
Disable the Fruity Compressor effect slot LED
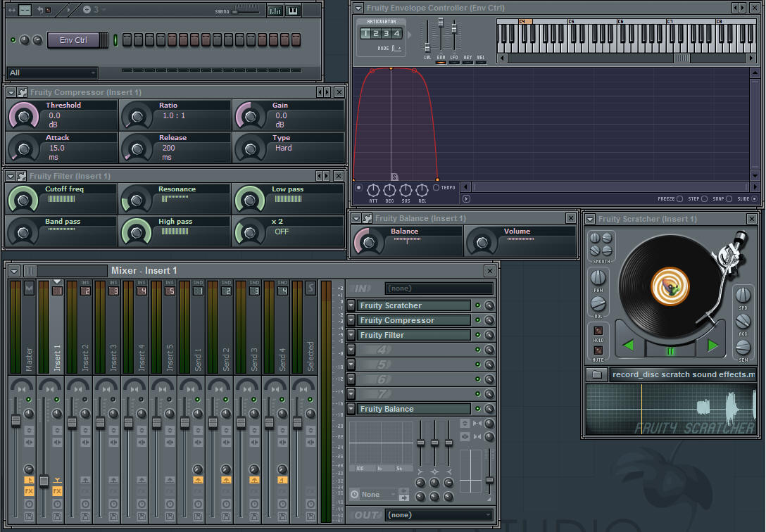[x=478, y=320]
